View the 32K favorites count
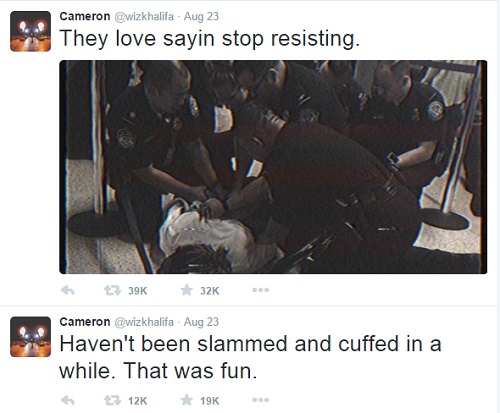 [210, 291]
